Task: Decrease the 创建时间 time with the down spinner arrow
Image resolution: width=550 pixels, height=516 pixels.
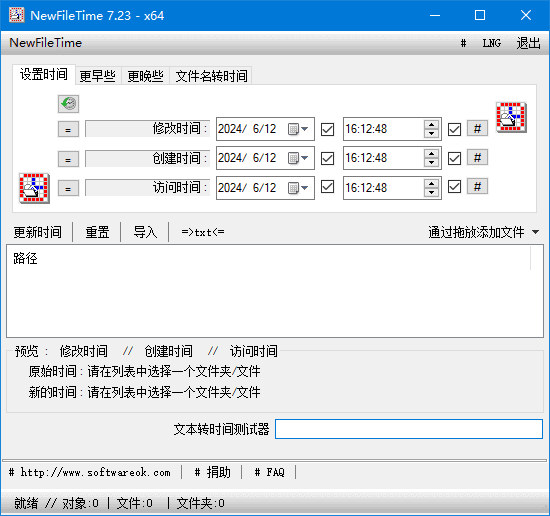Action: pos(431,163)
